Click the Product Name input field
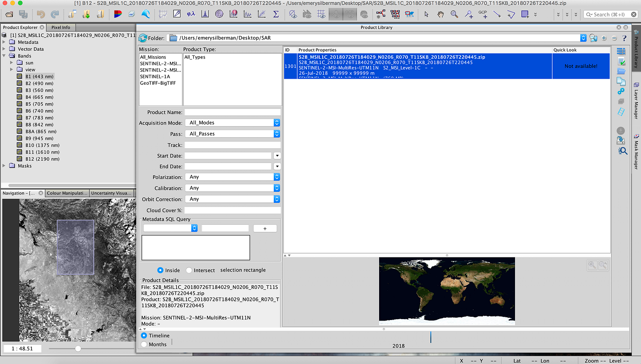Viewport: 641px width, 364px height. pos(233,112)
